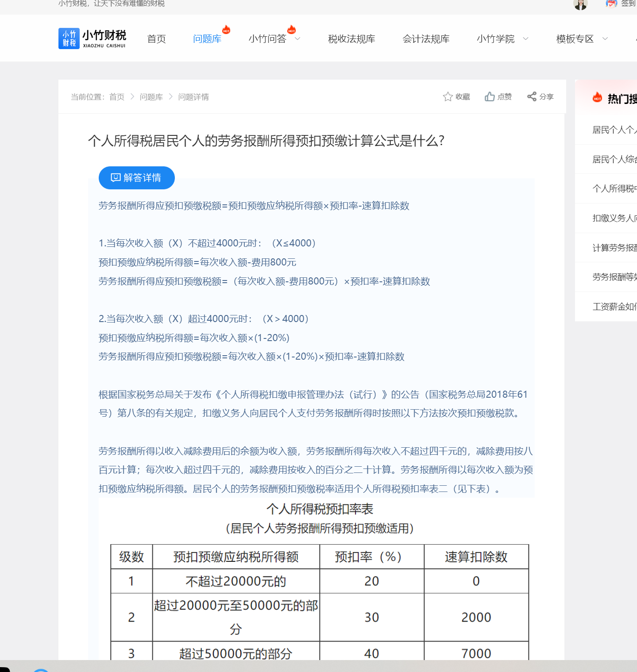
Task: Click the 小竹财税 site logo
Action: coord(93,38)
